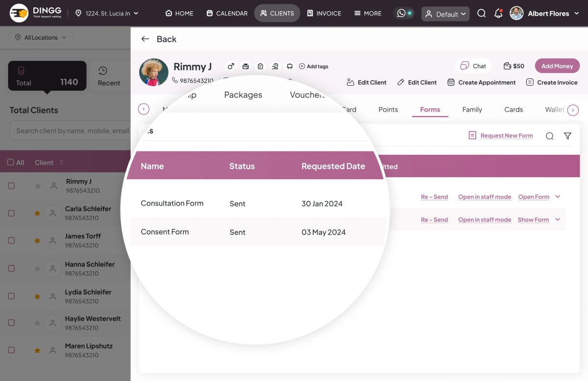Toggle the favorite star for Rimmy J
This screenshot has width=588, height=381.
(37, 186)
